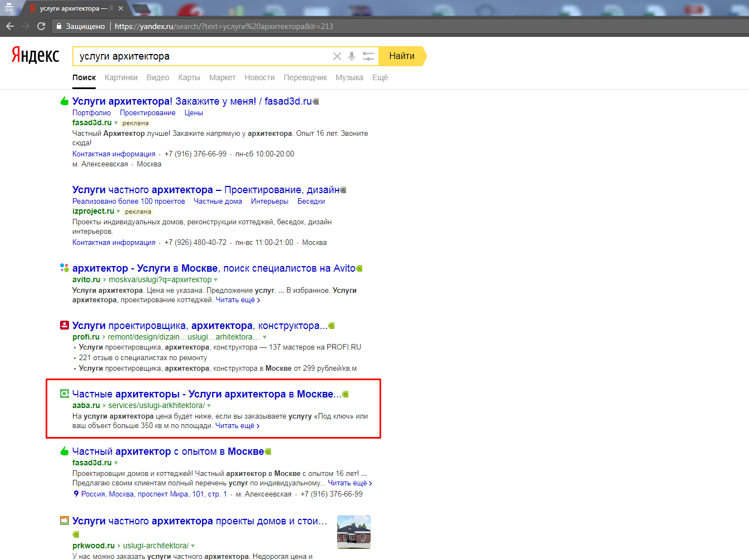Open the 'архитектор - Услуги в Москве' Avito result
749x560 pixels.
(214, 268)
